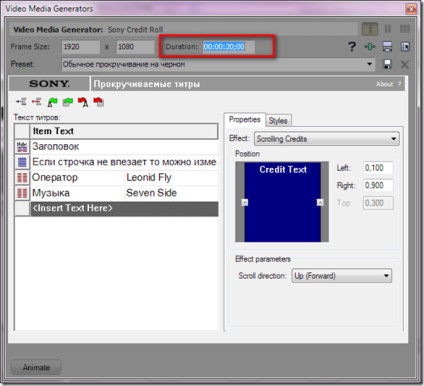Click style icon of Заголовок row
This screenshot has width=424, height=386.
click(x=22, y=147)
